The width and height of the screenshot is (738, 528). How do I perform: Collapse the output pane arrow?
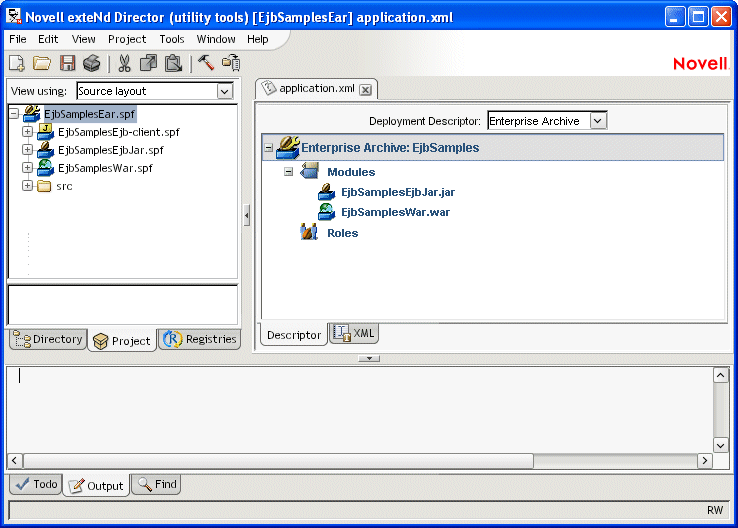click(369, 359)
